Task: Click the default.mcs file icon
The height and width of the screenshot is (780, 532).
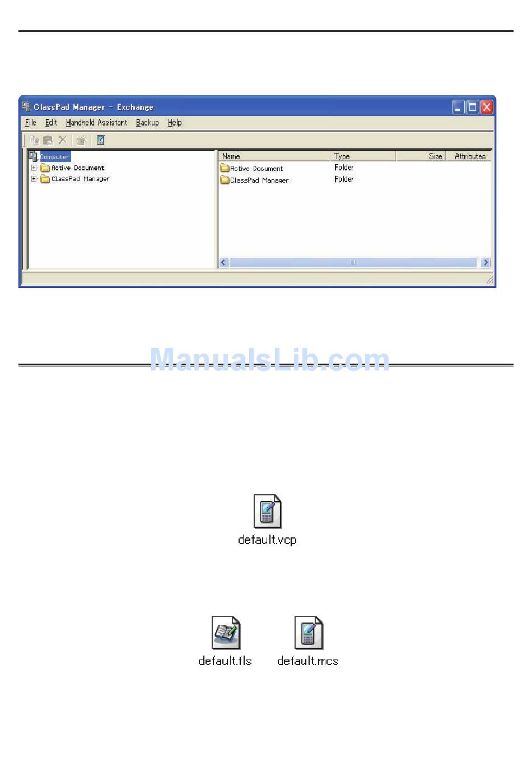Action: point(309,633)
